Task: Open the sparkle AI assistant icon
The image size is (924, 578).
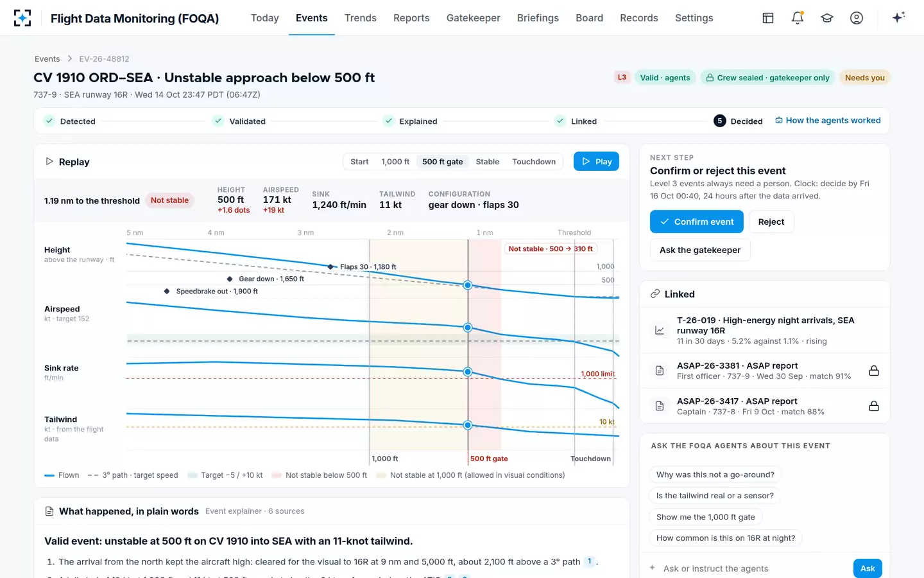Action: point(898,17)
